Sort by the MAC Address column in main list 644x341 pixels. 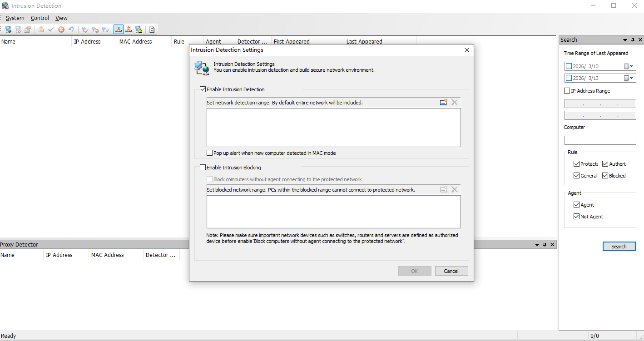(144, 42)
